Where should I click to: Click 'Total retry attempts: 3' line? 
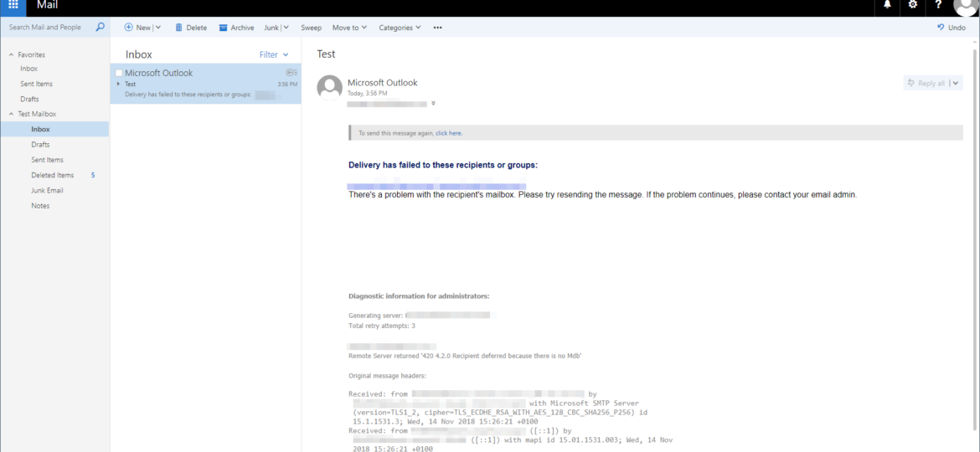click(382, 326)
